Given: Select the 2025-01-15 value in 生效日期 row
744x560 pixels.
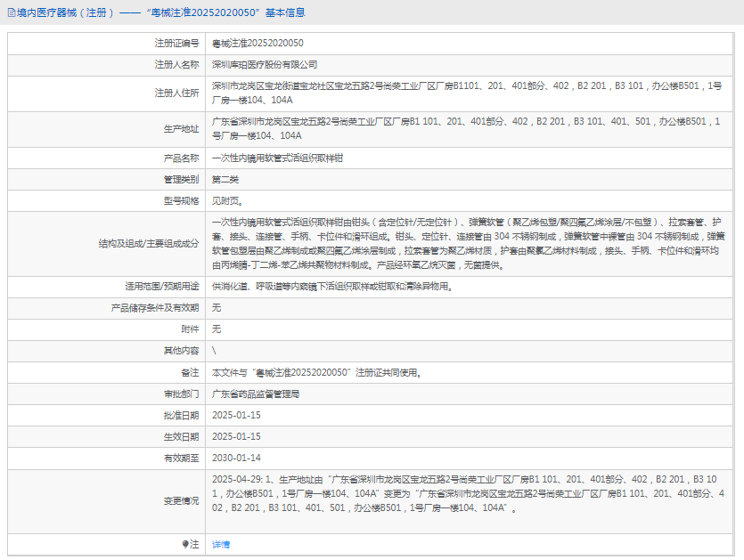Looking at the screenshot, I should click(x=236, y=437).
